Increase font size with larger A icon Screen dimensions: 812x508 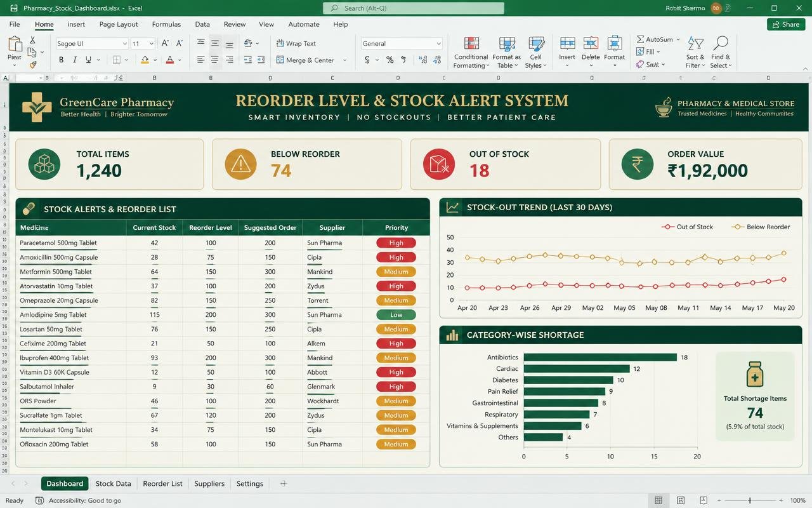(165, 43)
